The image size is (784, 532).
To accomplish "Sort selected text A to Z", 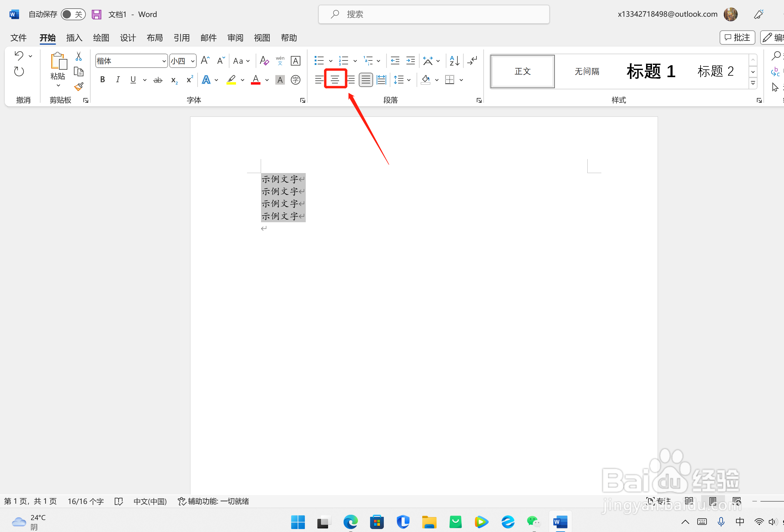I will point(454,61).
